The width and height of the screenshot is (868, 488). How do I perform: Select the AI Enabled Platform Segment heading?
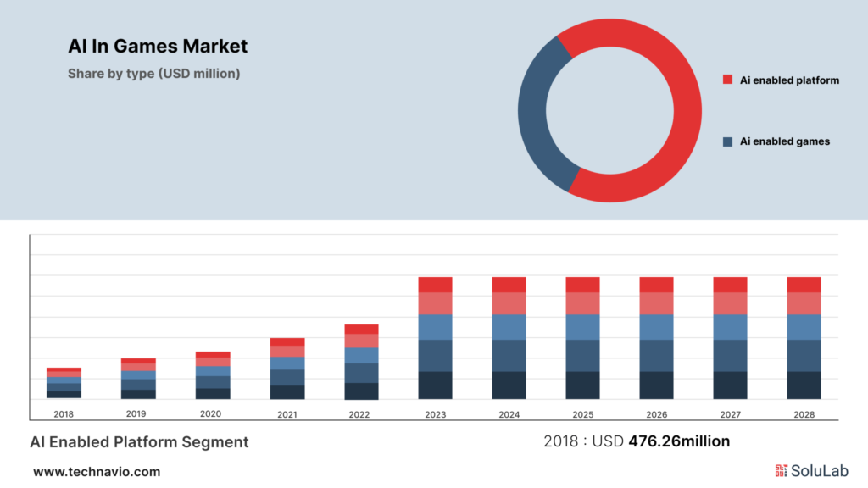click(x=139, y=441)
